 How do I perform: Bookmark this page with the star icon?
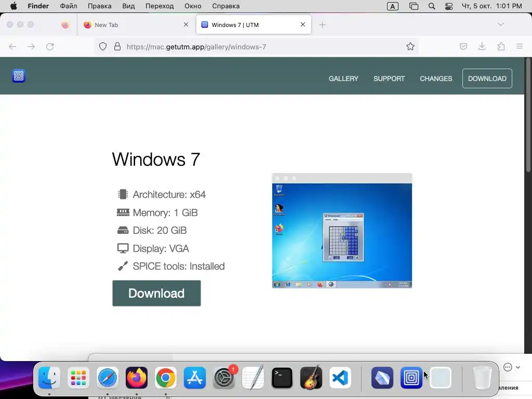410,47
